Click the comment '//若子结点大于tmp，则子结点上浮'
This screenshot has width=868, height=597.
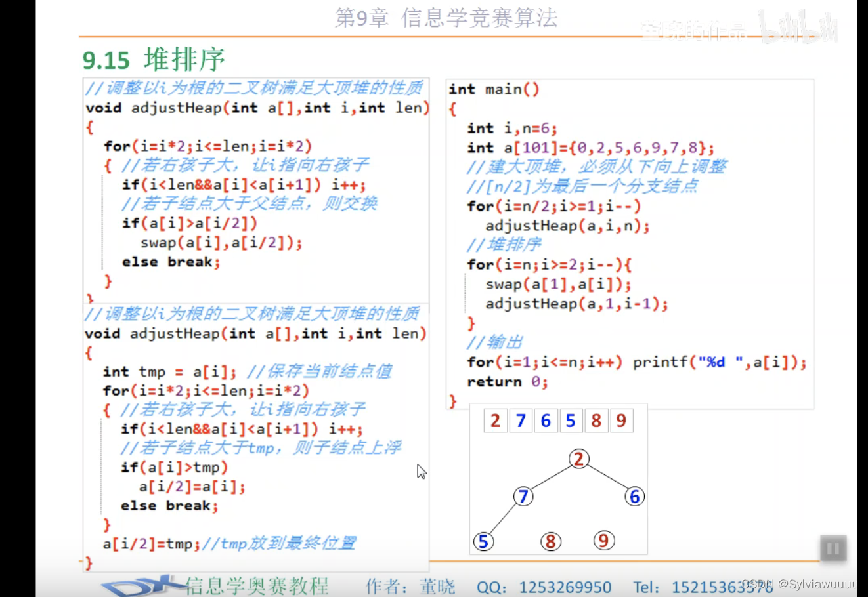point(261,448)
